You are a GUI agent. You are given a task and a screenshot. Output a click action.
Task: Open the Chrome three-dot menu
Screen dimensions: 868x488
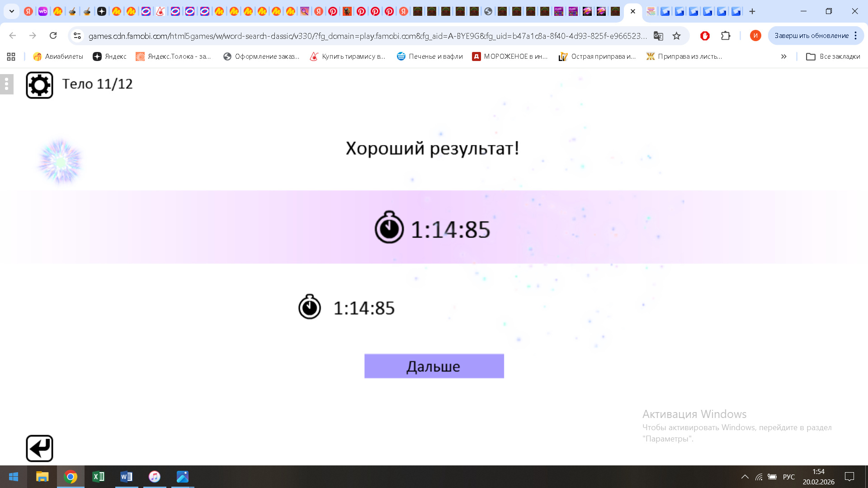856,36
